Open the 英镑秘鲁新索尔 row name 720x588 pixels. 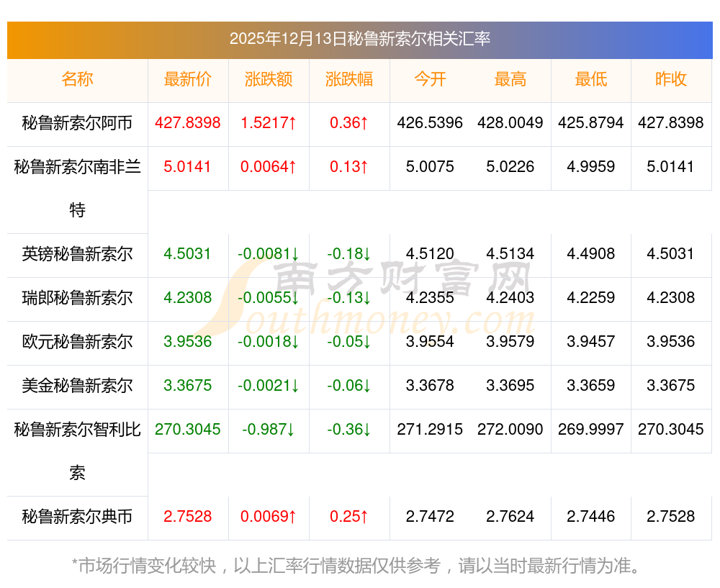tap(77, 254)
